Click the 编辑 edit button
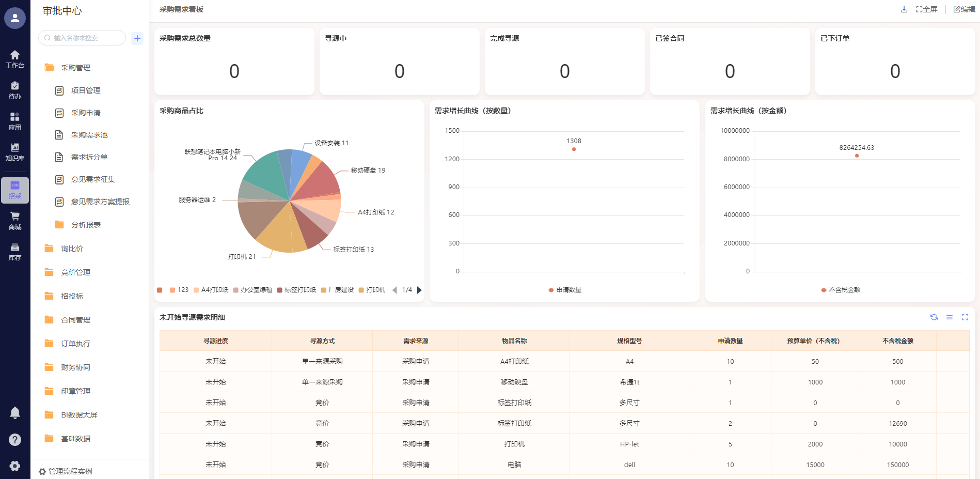 pos(964,9)
